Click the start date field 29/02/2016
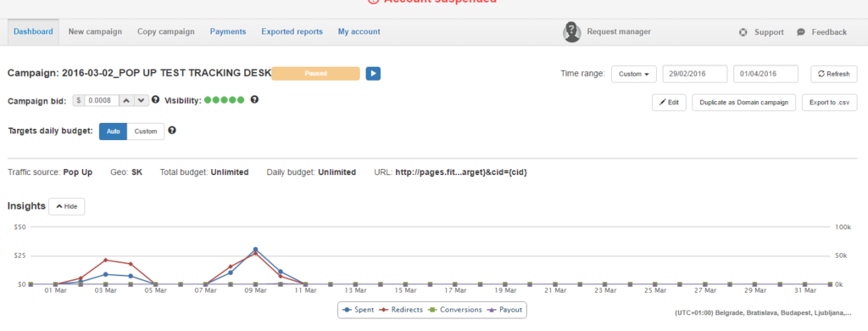 [x=695, y=74]
